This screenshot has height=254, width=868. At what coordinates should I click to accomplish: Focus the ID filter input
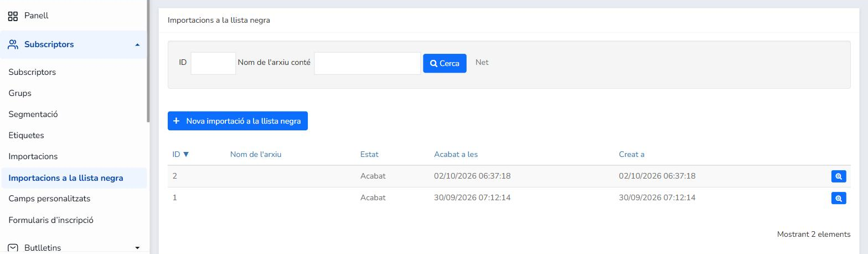click(x=213, y=63)
